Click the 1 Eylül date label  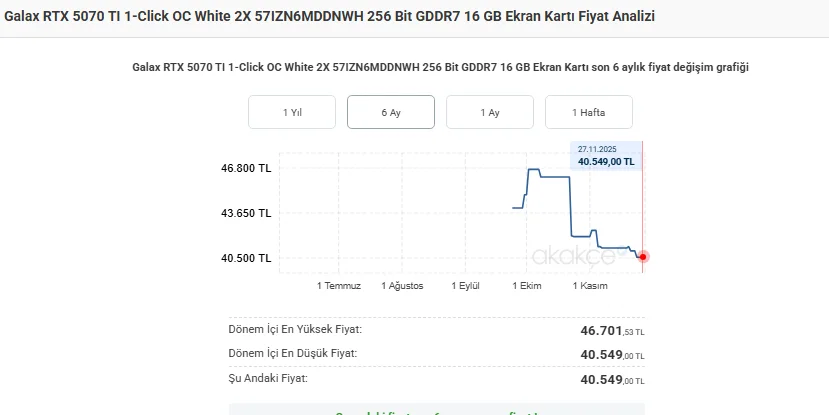point(465,286)
